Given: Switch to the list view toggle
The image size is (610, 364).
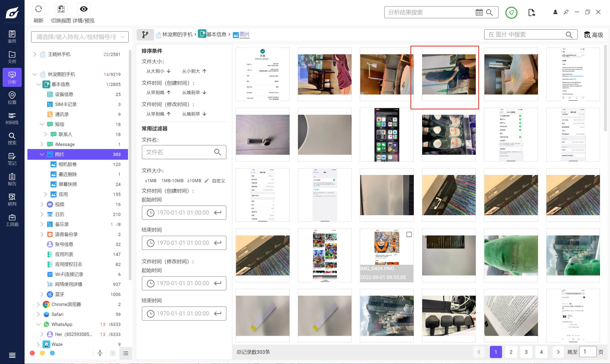Looking at the screenshot, I should click(x=125, y=353).
